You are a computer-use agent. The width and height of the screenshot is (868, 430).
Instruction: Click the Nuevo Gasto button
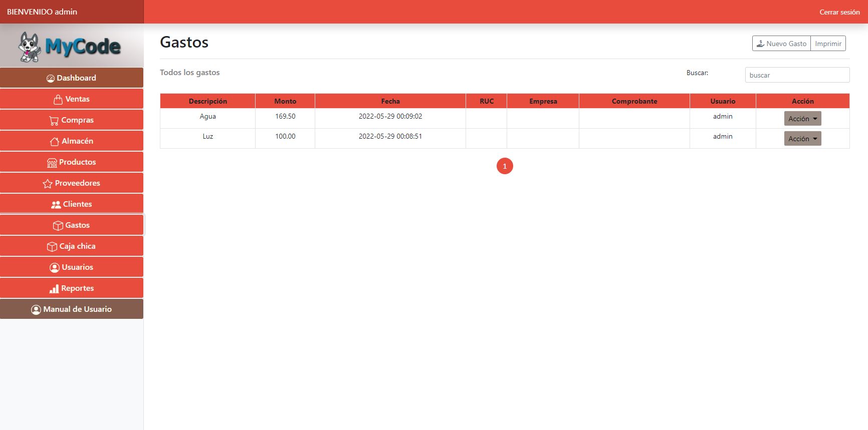[781, 44]
